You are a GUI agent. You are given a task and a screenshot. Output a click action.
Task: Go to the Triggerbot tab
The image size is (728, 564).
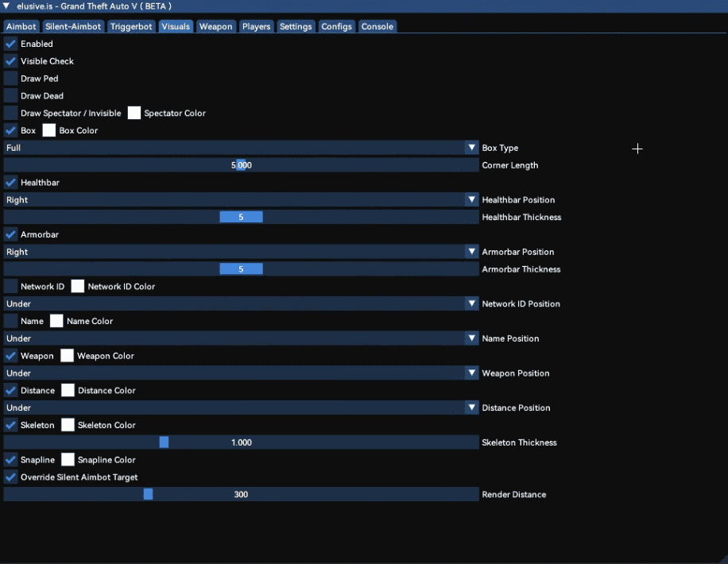pyautogui.click(x=131, y=26)
